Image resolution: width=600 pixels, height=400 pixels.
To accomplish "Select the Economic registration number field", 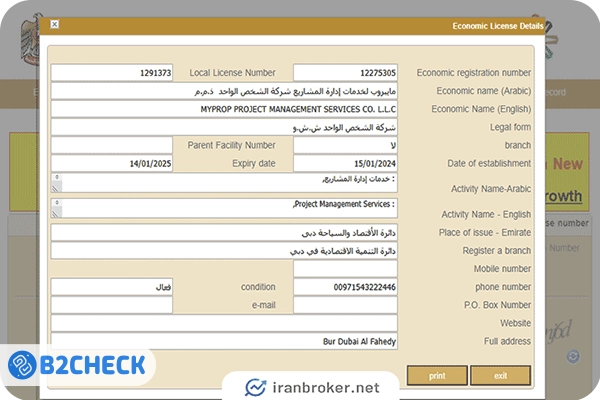I will pyautogui.click(x=345, y=73).
